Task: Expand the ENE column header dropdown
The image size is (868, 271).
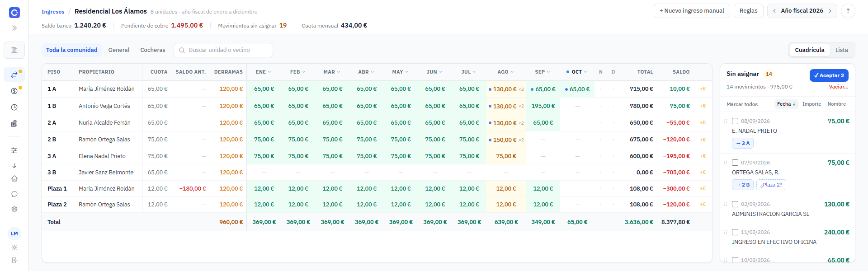Action: point(264,72)
